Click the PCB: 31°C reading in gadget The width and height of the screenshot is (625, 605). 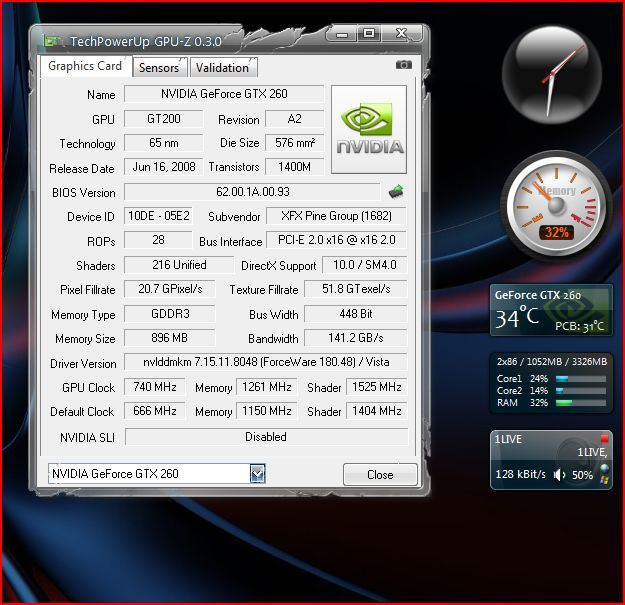point(580,326)
